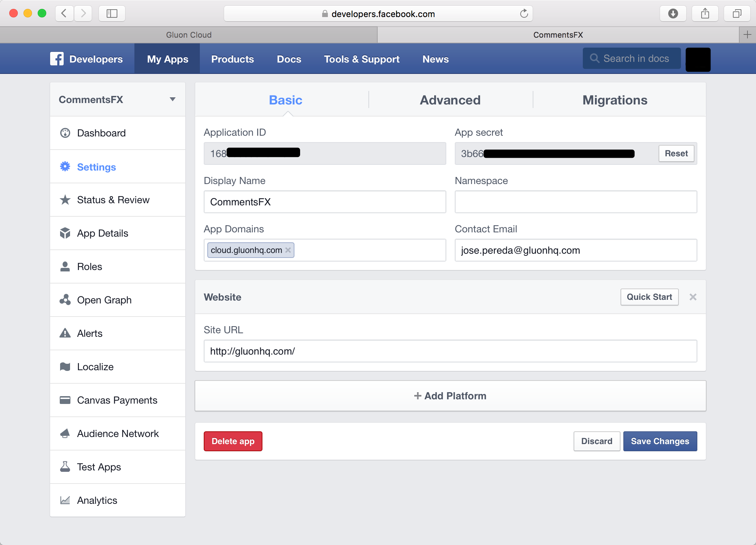Switch to the Migrations tab
756x545 pixels.
pos(615,100)
